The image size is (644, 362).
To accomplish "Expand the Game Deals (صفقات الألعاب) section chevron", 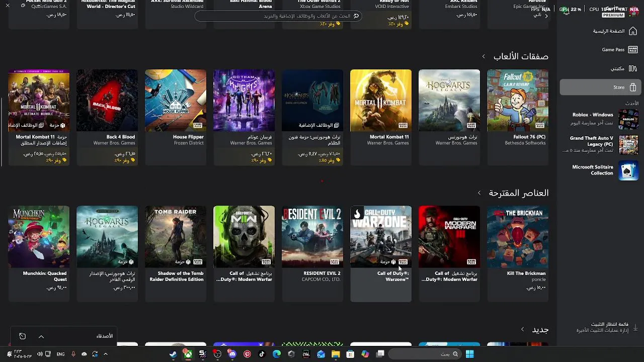I will [x=484, y=56].
